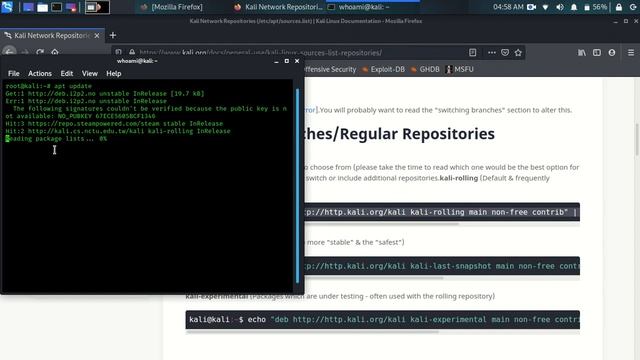The image size is (640, 360).
Task: Open the page actions three-dots menu
Action: coord(492,52)
